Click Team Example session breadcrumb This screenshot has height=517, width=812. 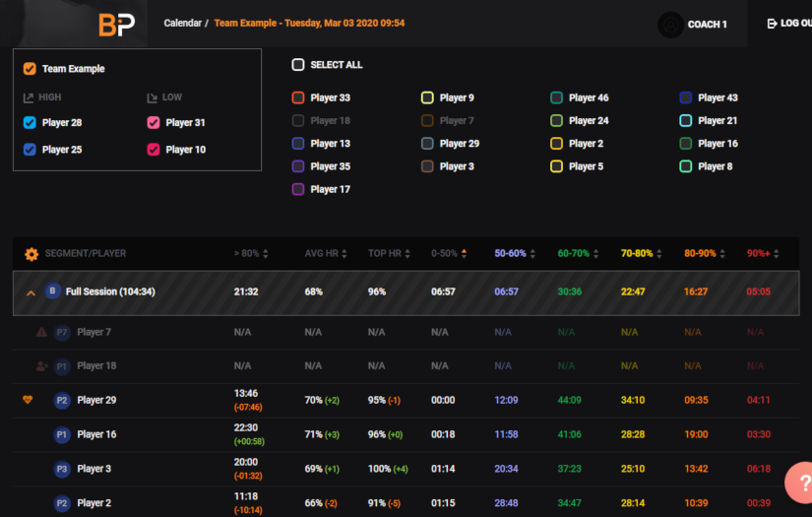309,24
